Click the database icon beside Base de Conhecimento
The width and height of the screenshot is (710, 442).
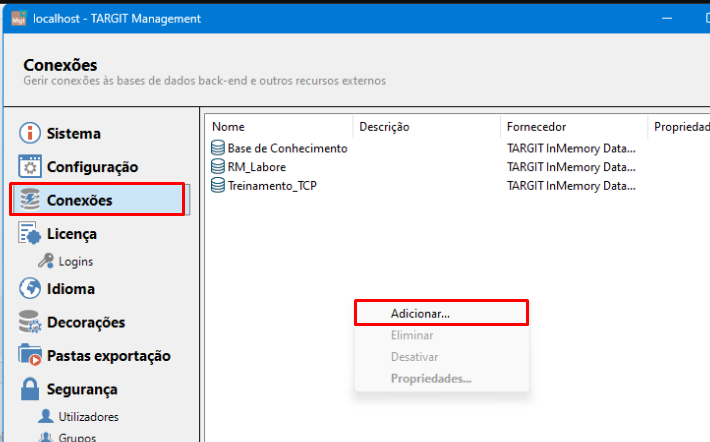tap(218, 148)
